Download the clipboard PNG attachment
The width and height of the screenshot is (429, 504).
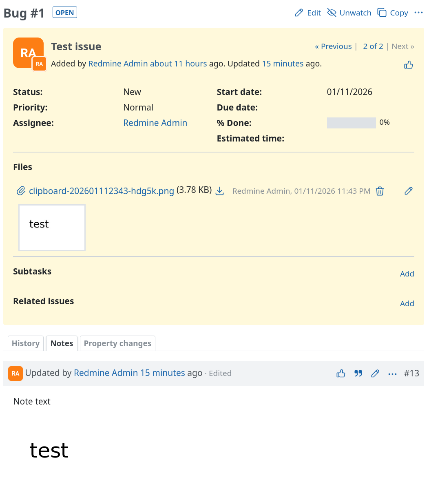(220, 191)
